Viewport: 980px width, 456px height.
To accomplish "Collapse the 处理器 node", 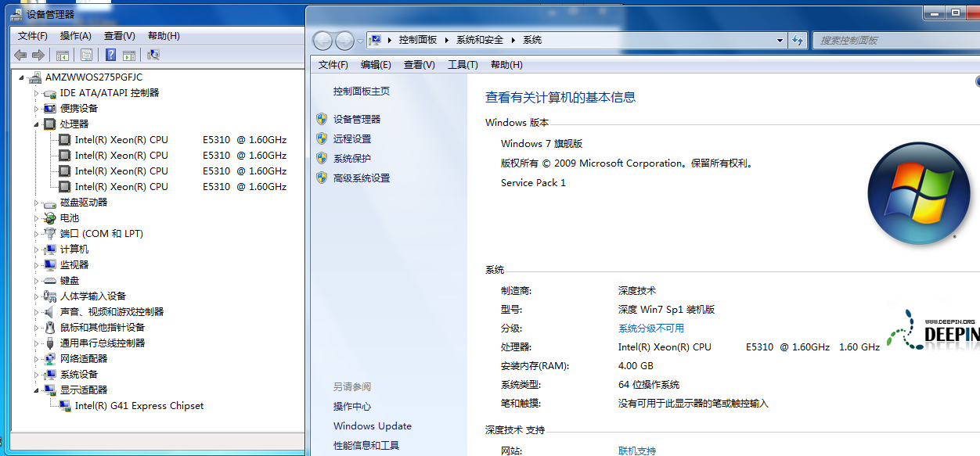I will click(x=36, y=124).
